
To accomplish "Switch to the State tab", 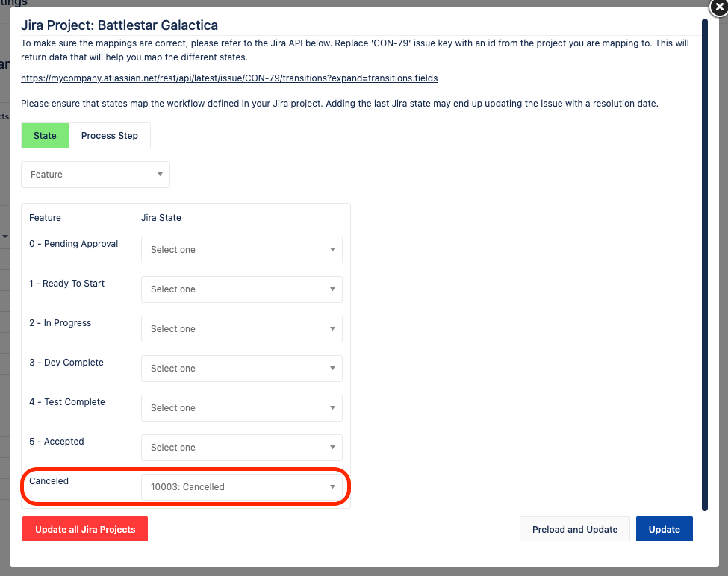I will [x=45, y=136].
